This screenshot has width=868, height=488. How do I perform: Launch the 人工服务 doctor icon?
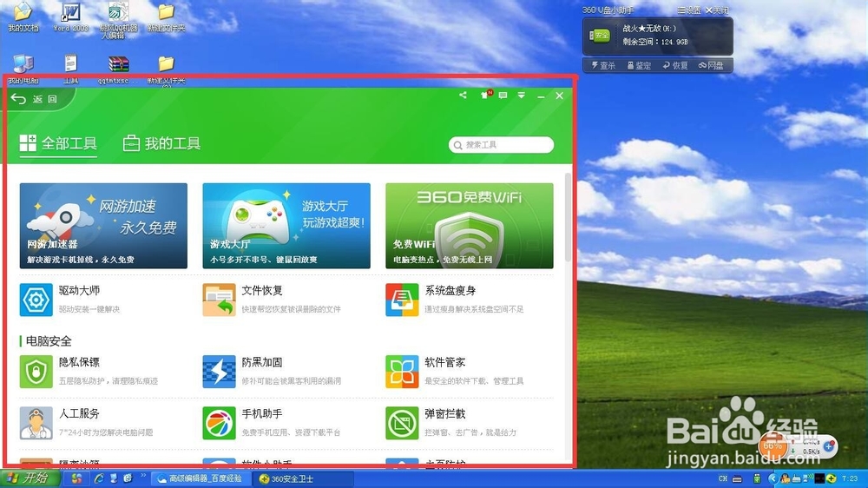[x=36, y=423]
